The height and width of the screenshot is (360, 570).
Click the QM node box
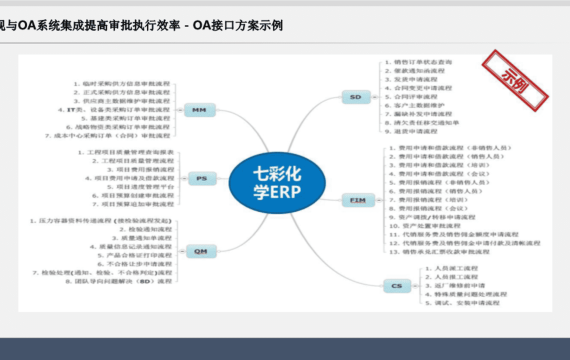201,251
